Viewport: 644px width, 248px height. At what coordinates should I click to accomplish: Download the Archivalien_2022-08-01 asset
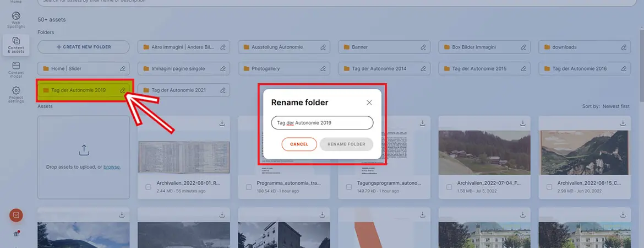point(222,123)
